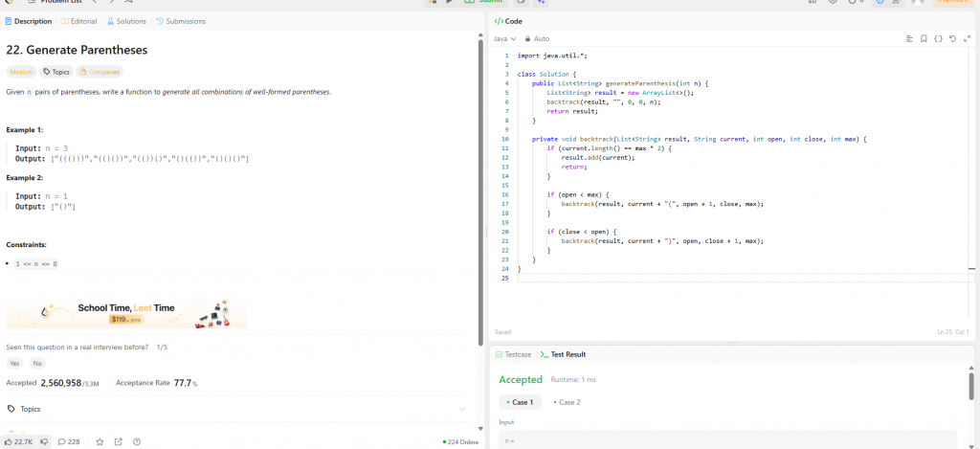This screenshot has height=449, width=980.
Task: Switch to the Description tab
Action: pos(29,21)
